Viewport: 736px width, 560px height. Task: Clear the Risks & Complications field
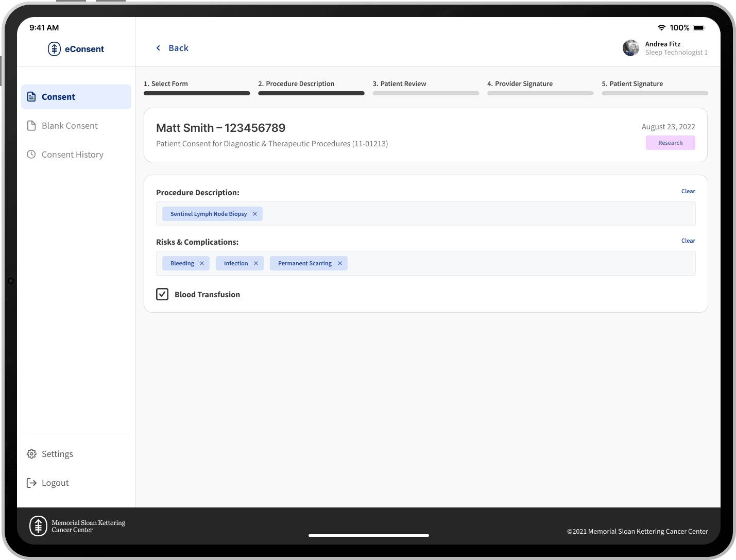(x=688, y=241)
